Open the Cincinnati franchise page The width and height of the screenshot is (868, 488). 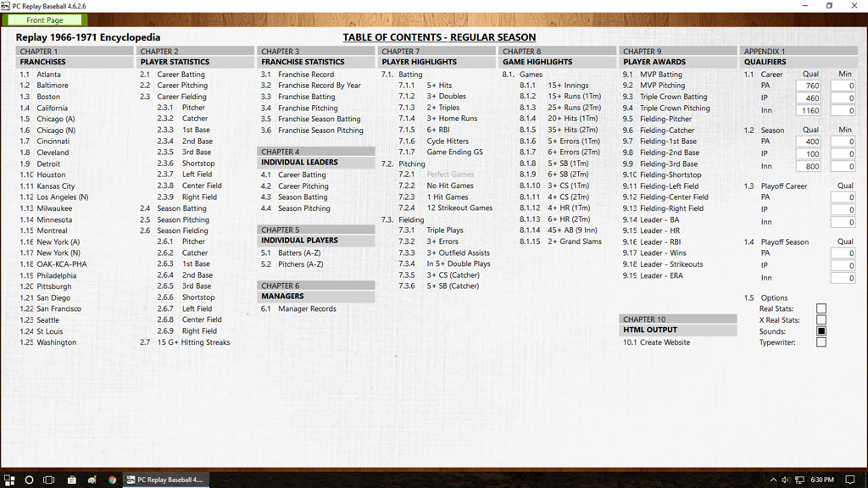(54, 141)
